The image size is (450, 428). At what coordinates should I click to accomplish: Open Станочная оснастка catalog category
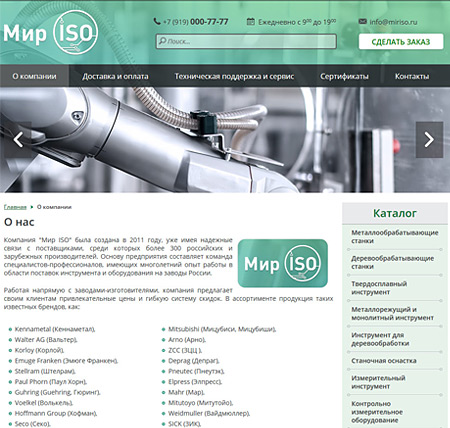click(384, 361)
